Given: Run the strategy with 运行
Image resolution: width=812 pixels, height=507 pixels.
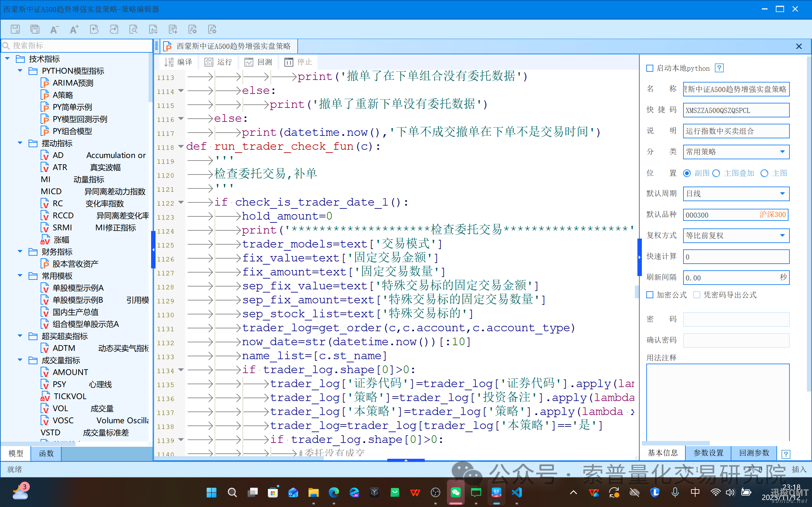Looking at the screenshot, I should click(218, 62).
